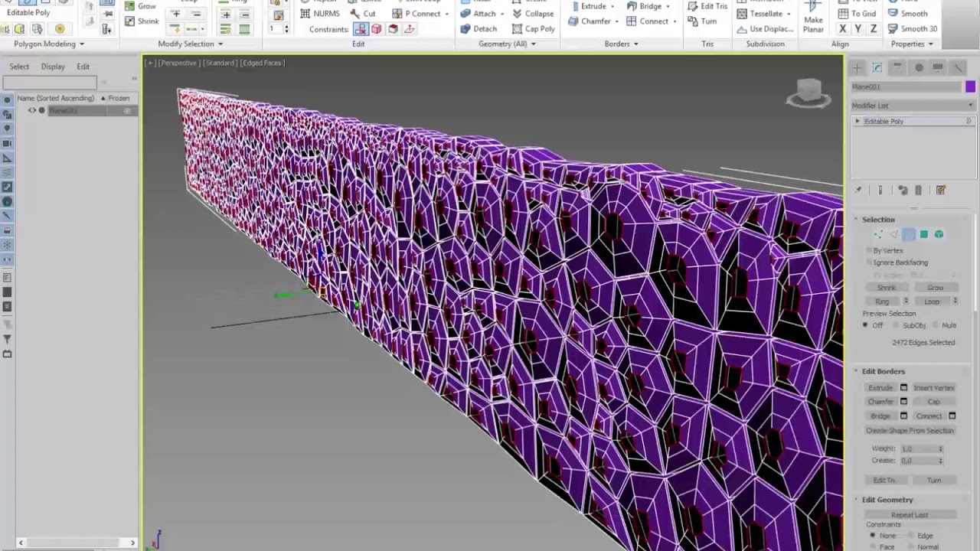Set constraint to None icon in ribbon
Screen dimensions: 980x551
click(360, 29)
